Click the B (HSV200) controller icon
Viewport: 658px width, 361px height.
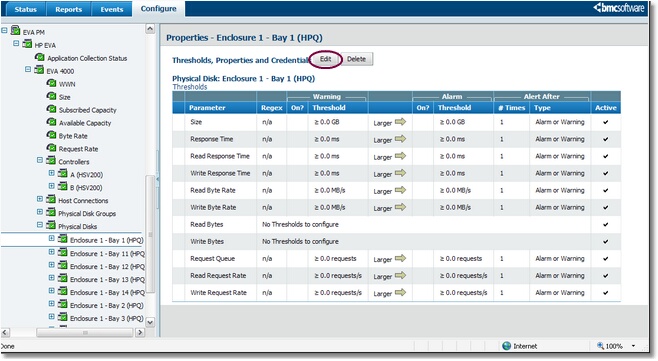(x=63, y=186)
